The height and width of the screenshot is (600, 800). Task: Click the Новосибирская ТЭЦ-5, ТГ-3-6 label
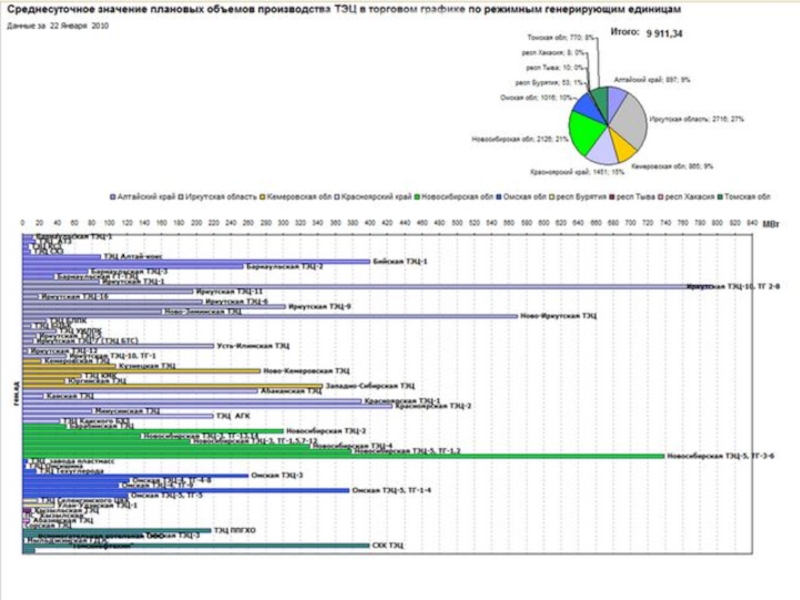pos(720,456)
